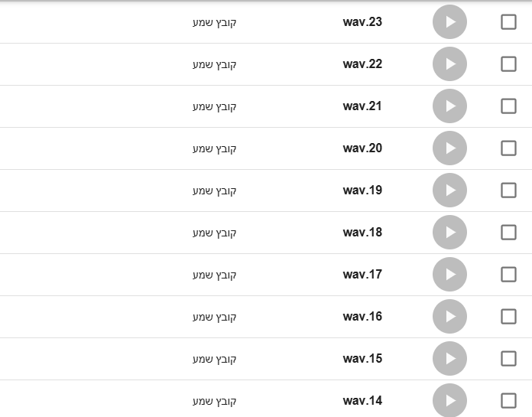Enable the checkbox for wav.16
The image size is (532, 417).
coord(508,317)
